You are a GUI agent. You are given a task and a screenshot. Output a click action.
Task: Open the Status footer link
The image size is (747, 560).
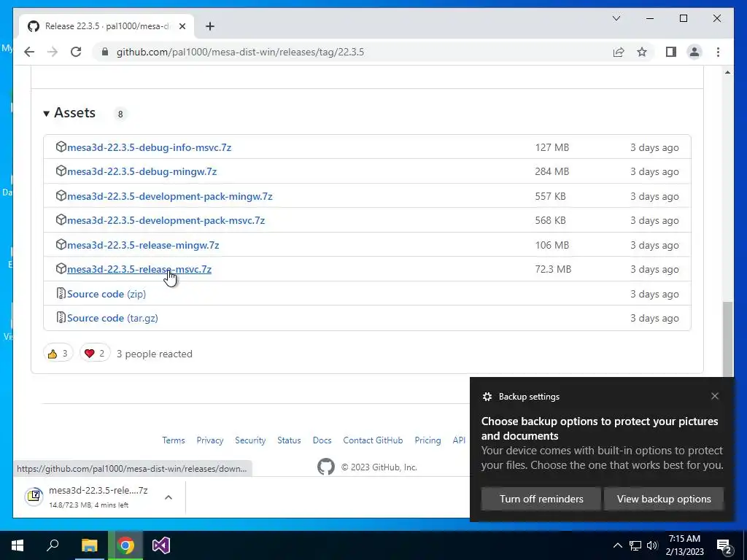[289, 440]
